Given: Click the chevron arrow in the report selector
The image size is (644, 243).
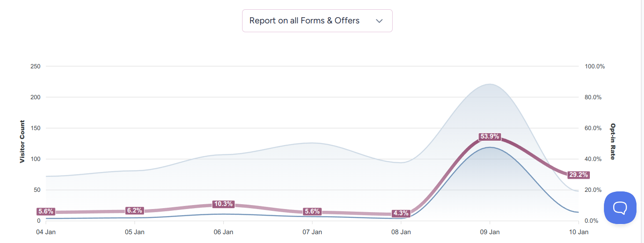Looking at the screenshot, I should point(379,21).
